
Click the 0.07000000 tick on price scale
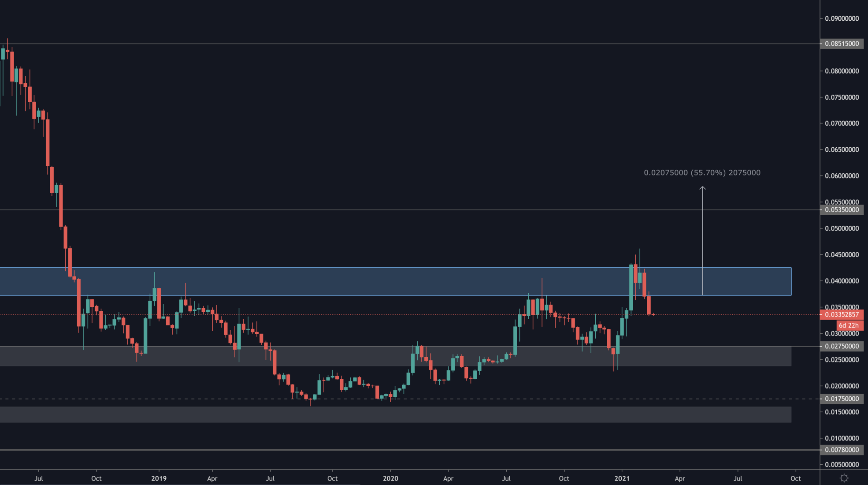click(x=842, y=123)
